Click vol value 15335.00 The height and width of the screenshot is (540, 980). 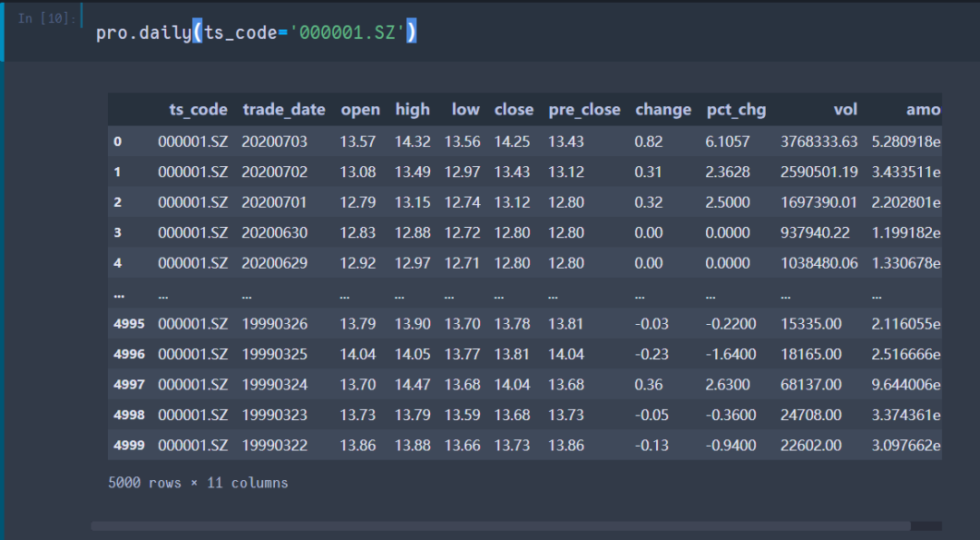click(810, 324)
